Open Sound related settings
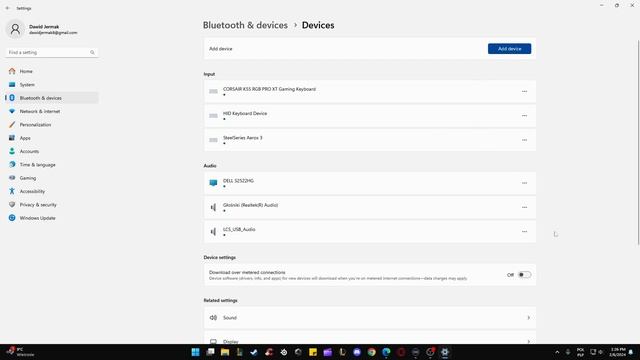The width and height of the screenshot is (640, 360). click(x=370, y=318)
